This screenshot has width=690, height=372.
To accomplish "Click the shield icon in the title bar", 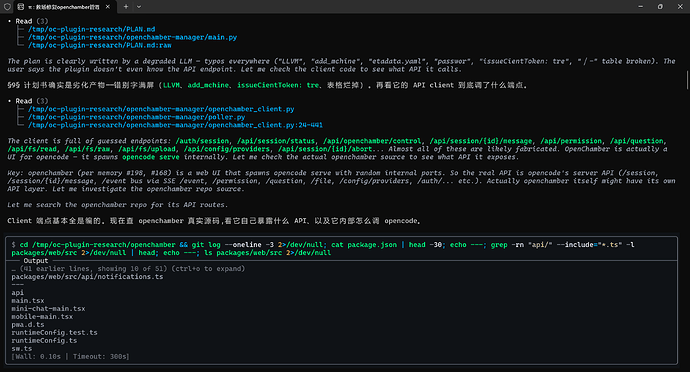I will point(7,7).
